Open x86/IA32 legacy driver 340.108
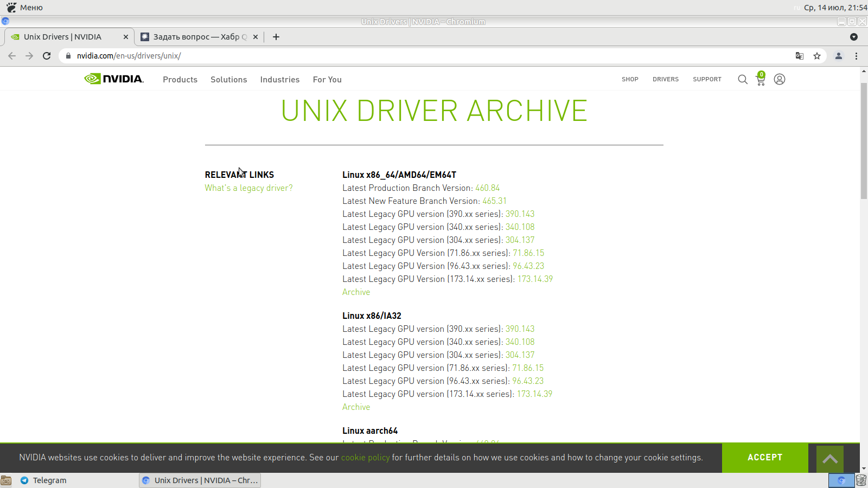 [520, 342]
